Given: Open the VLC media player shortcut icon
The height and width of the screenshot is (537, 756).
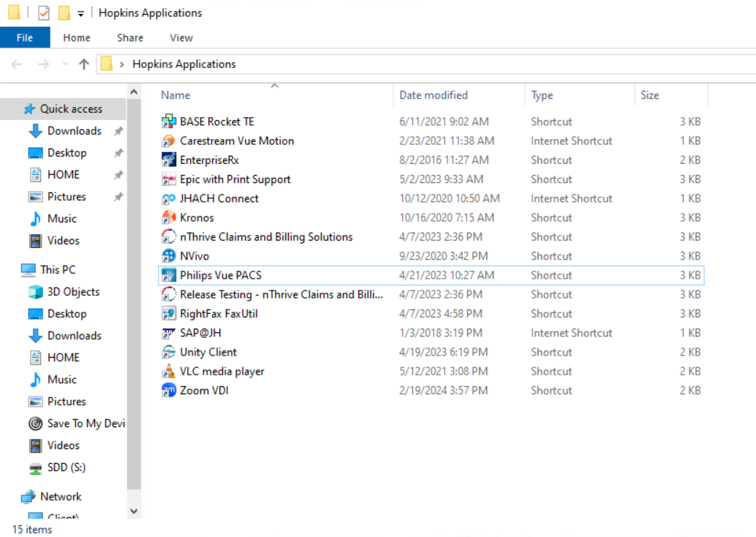Looking at the screenshot, I should point(168,371).
